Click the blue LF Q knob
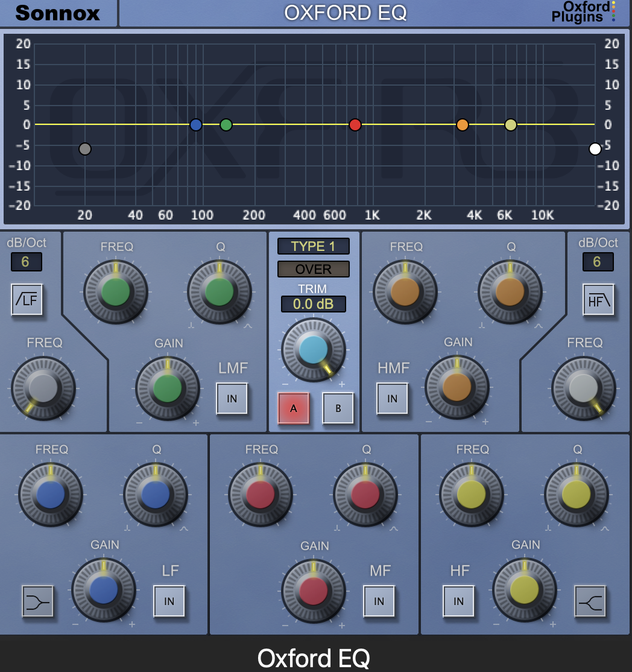 pos(156,495)
